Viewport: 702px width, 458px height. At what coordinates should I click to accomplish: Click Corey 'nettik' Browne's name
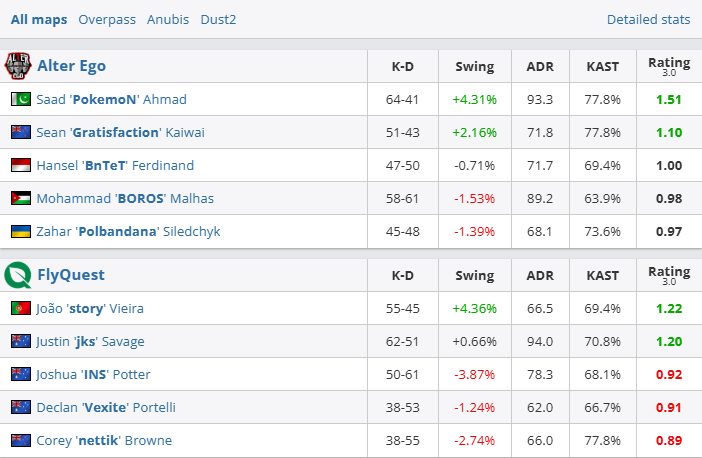tap(104, 440)
